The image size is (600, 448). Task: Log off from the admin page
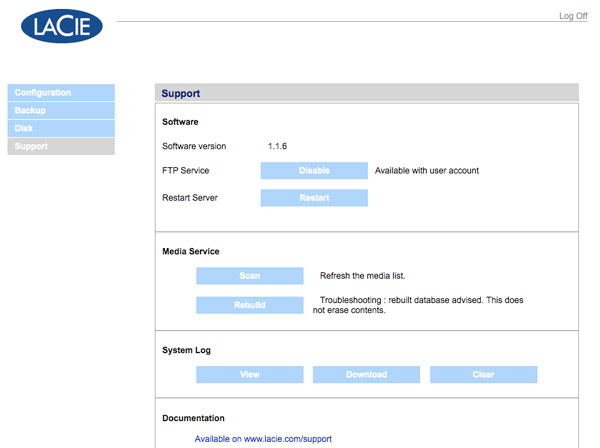pos(573,16)
